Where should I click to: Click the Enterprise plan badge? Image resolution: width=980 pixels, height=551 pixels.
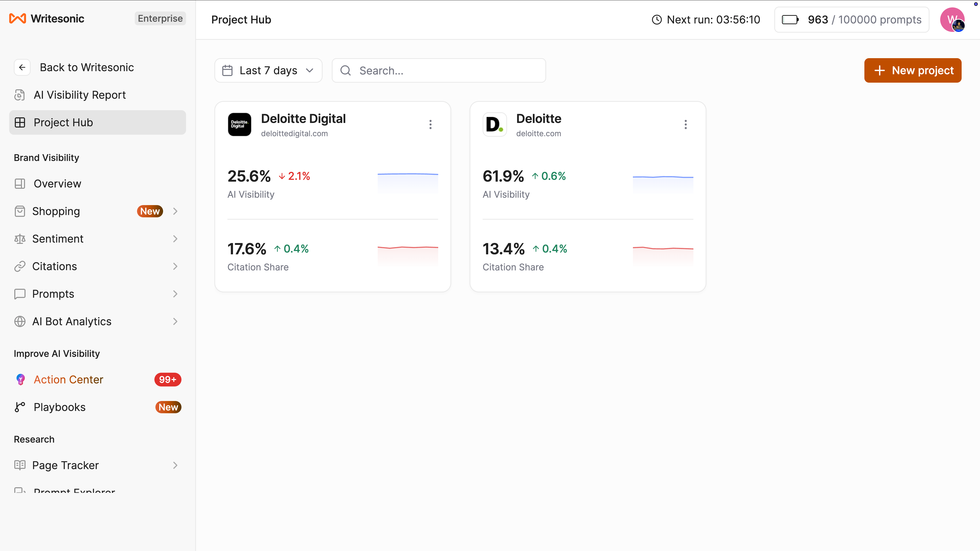[160, 19]
